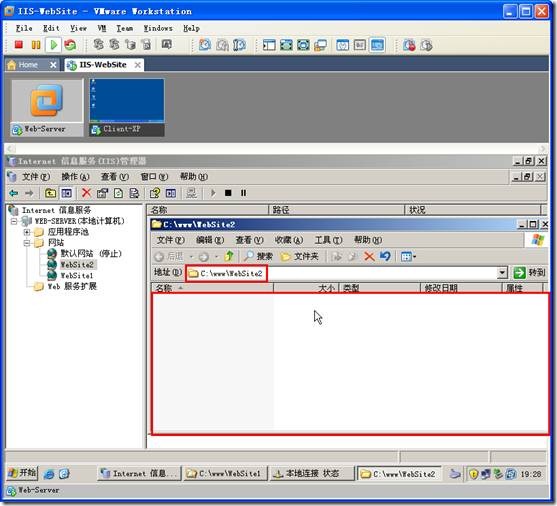557x506 pixels.
Task: Open Explorer 收藏 menu
Action: tap(289, 240)
